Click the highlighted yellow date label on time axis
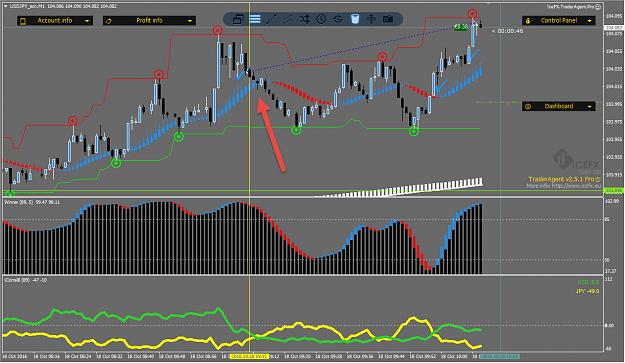Screen dimensions: 625x363 click(x=250, y=356)
